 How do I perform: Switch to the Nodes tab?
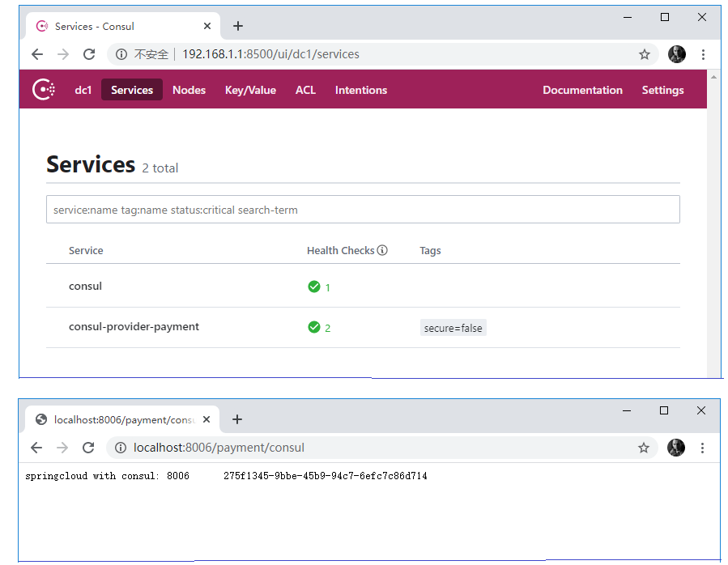point(189,90)
